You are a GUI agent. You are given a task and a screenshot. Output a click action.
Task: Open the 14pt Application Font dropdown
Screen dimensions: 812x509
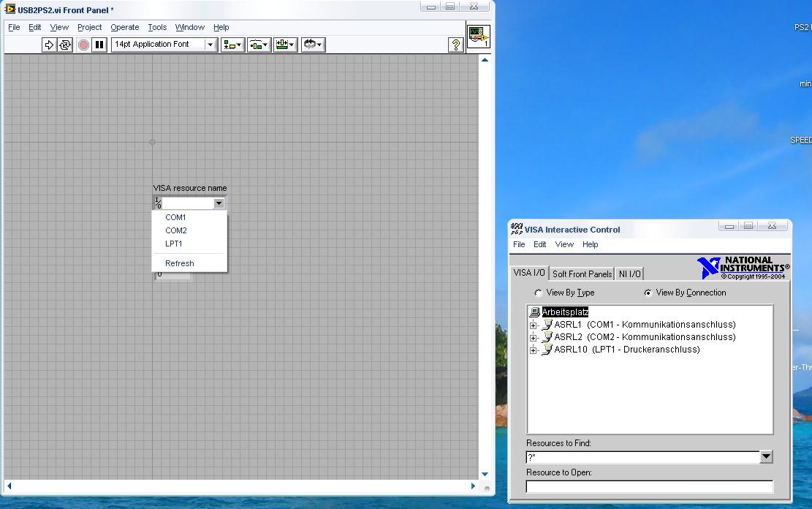tap(210, 45)
